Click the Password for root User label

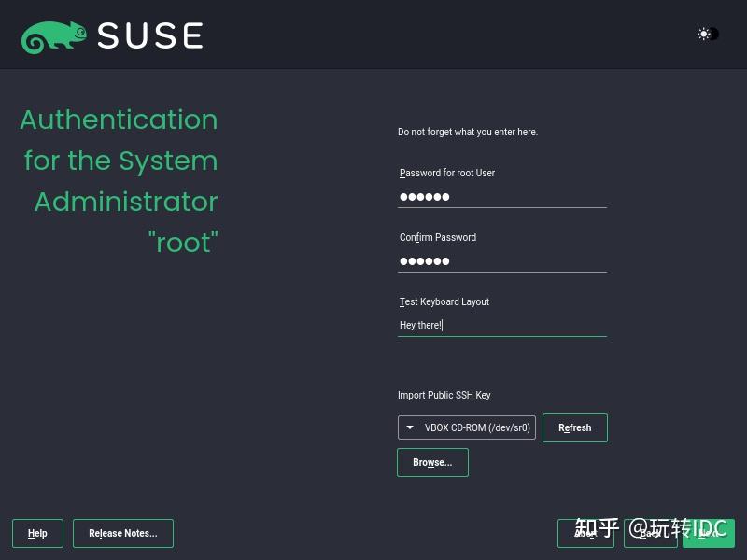coord(446,173)
